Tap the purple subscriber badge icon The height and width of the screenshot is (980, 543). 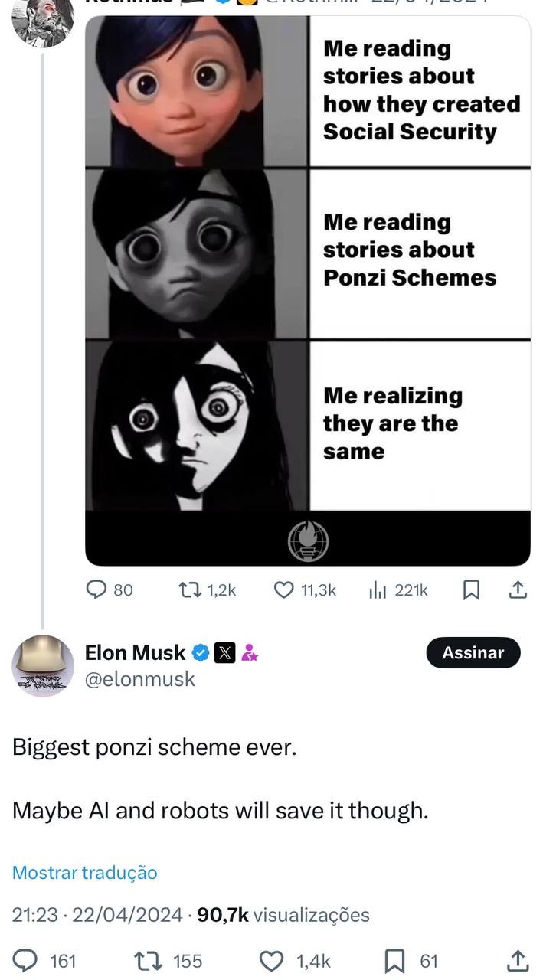click(x=250, y=653)
